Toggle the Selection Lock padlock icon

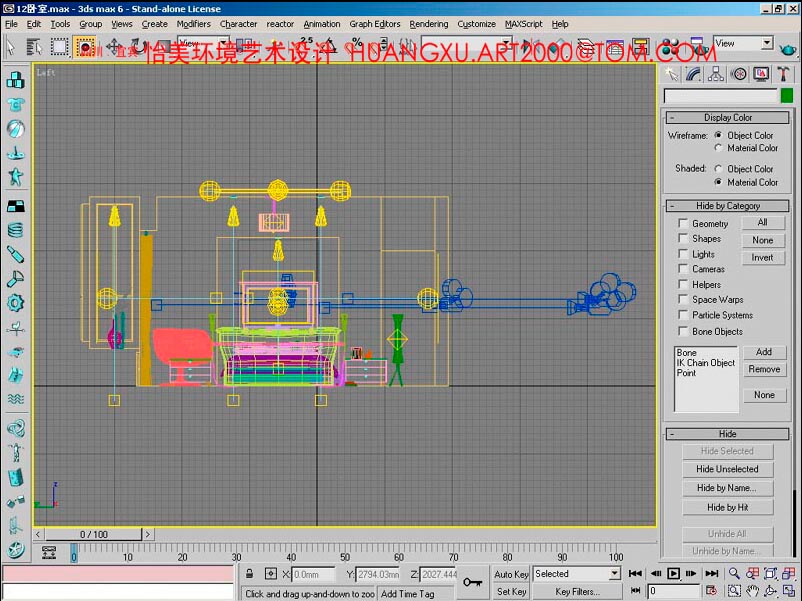249,573
